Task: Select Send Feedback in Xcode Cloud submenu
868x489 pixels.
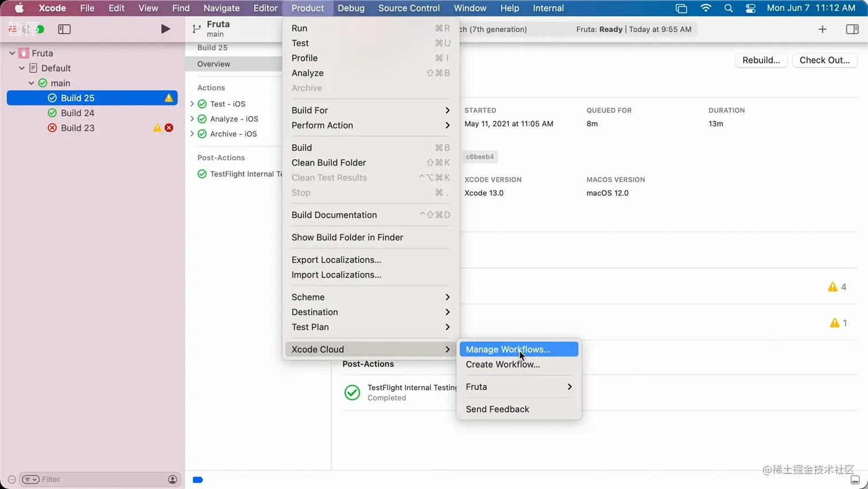Action: [519, 409]
